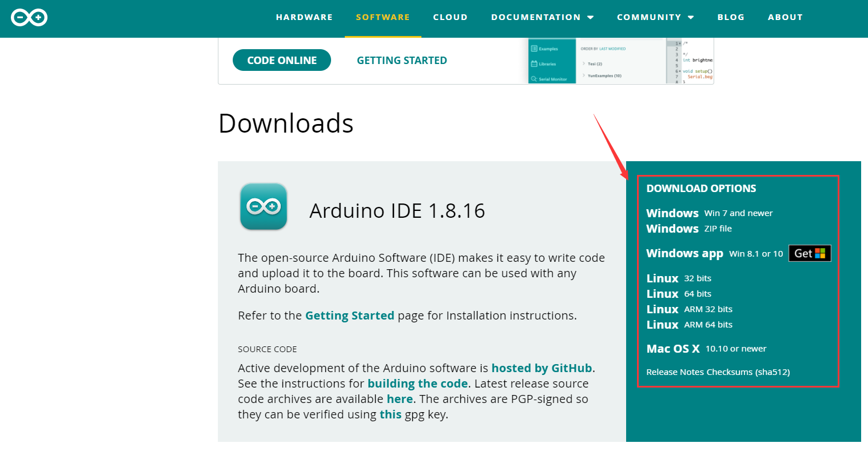The width and height of the screenshot is (868, 451).
Task: Click the Arduino infinity logo in header
Action: 29,18
